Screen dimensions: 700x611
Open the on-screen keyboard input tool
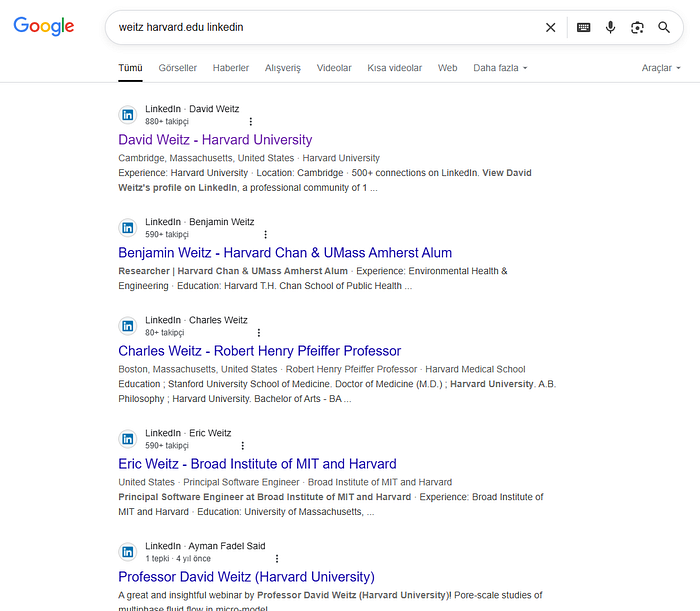583,28
